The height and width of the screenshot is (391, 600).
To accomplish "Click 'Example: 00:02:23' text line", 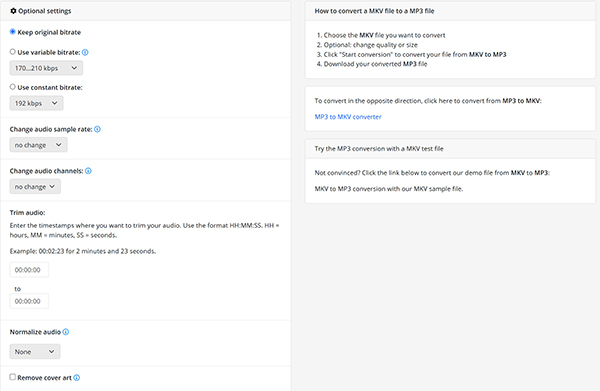I will 83,251.
